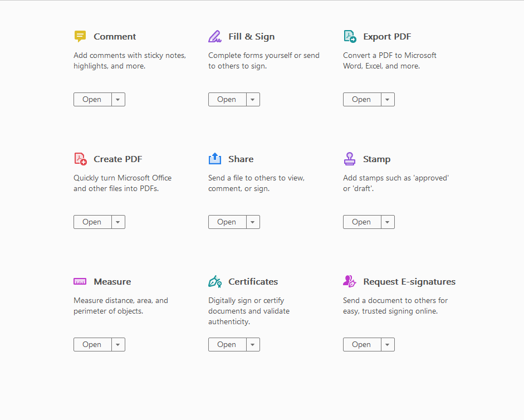The image size is (524, 420).
Task: Open the Share tool
Action: click(227, 222)
